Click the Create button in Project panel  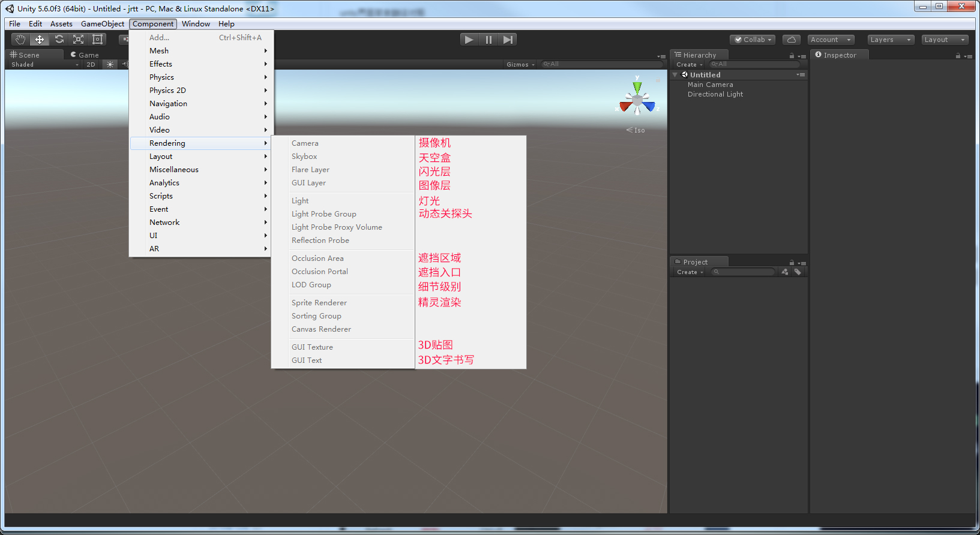(690, 272)
